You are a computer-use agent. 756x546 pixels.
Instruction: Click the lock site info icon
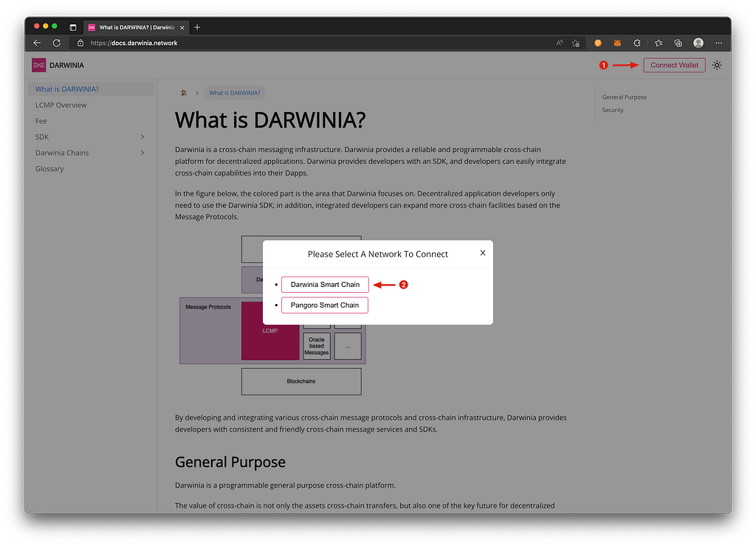pyautogui.click(x=80, y=43)
